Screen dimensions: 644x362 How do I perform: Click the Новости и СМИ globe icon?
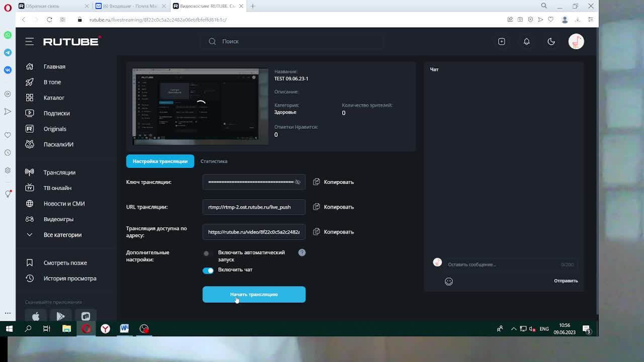point(30,204)
